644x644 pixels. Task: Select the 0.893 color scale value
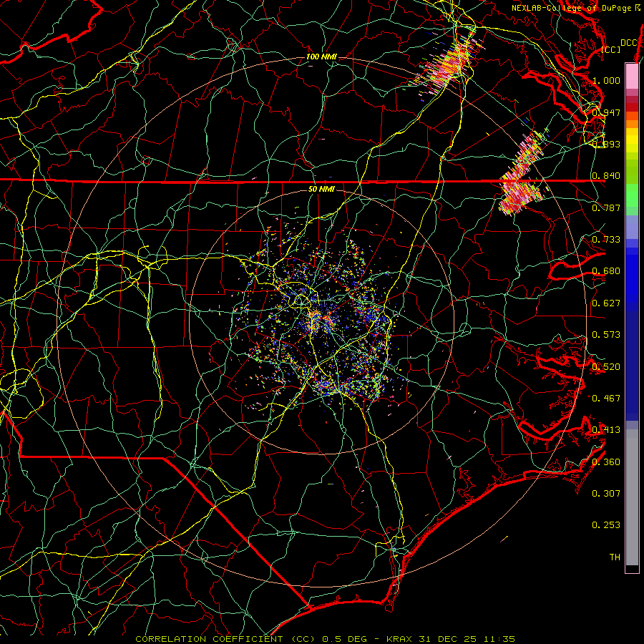point(606,144)
